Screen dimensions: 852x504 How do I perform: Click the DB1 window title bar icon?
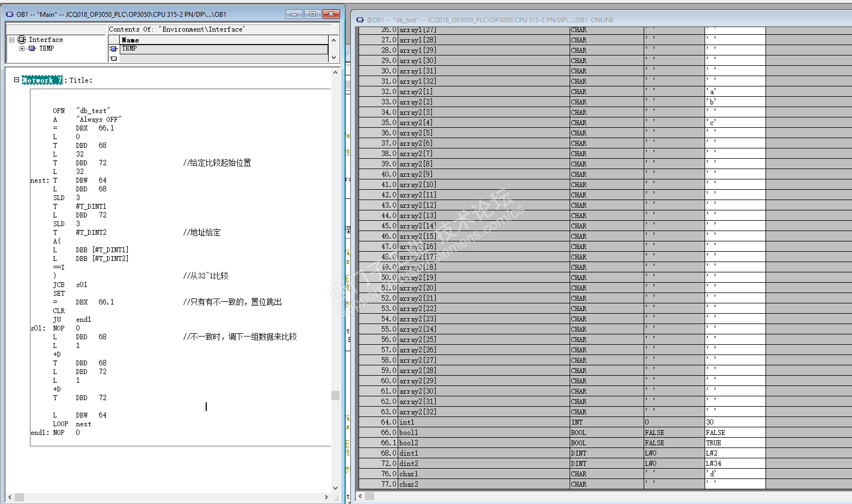pyautogui.click(x=360, y=20)
